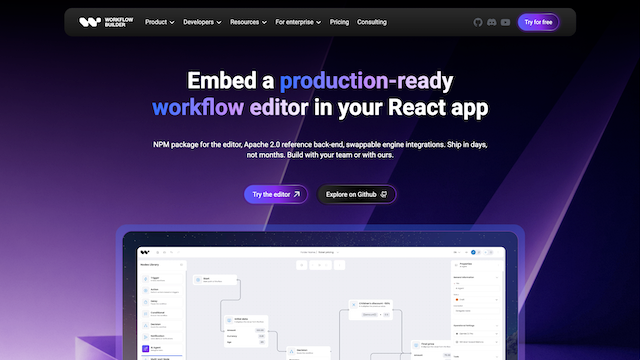Collapse the Operational settings section
The width and height of the screenshot is (640, 360).
click(x=497, y=326)
